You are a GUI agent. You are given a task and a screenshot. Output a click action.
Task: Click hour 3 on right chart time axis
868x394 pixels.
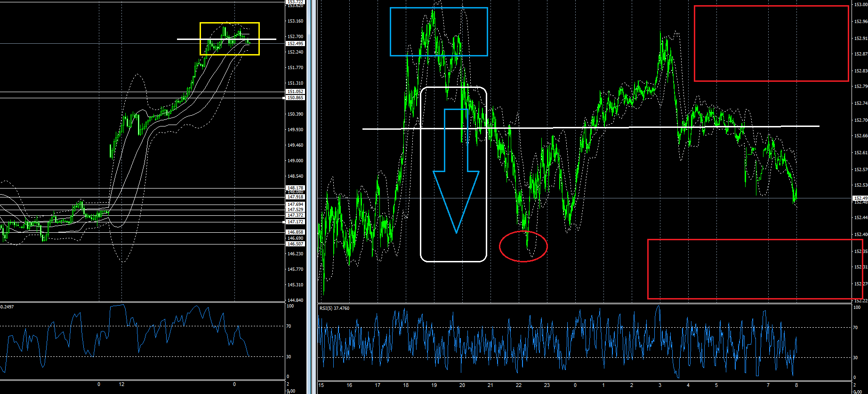pos(660,385)
